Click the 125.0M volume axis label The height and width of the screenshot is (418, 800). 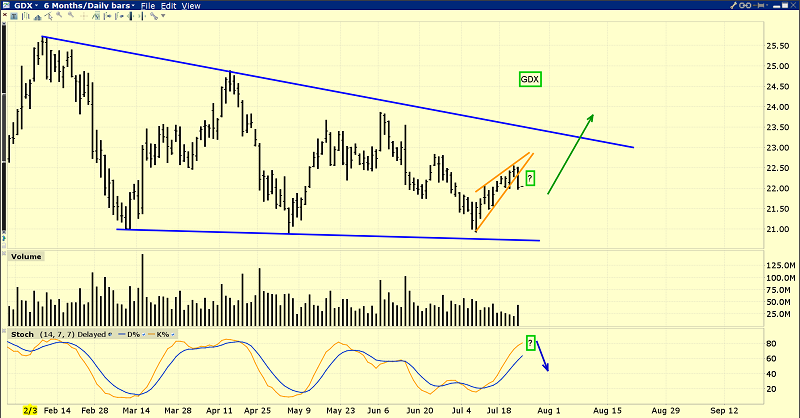pos(781,265)
